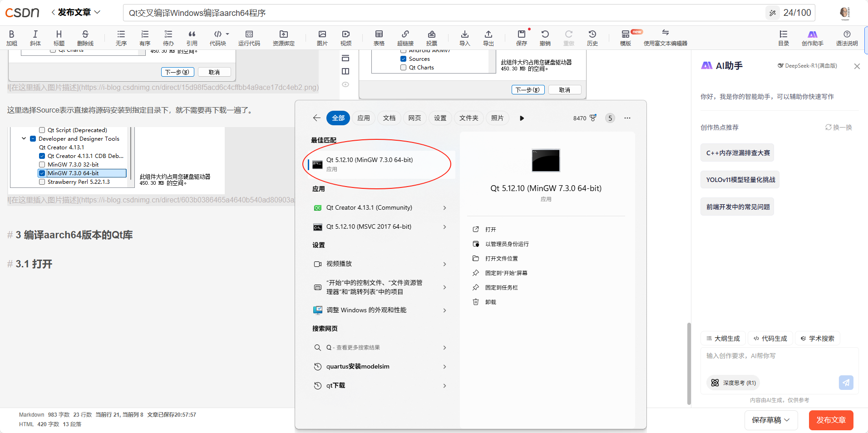The width and height of the screenshot is (868, 433).
Task: Insert a heading with 标题 tool
Action: point(59,38)
